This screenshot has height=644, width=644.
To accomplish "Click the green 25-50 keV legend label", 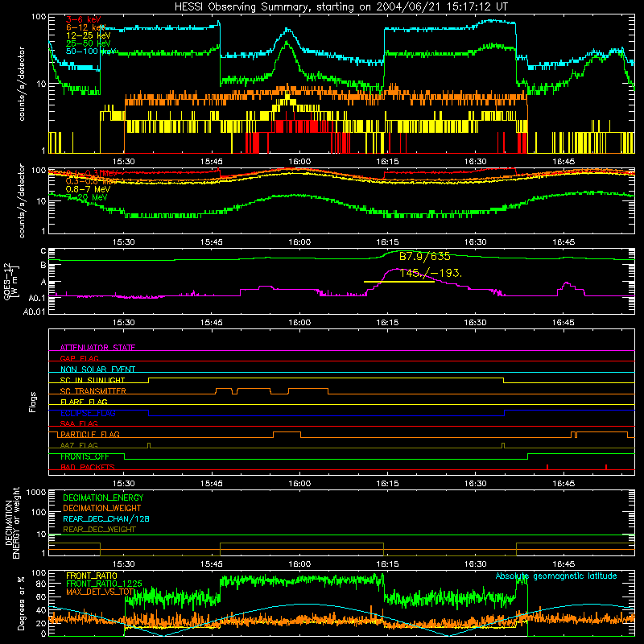I will coord(88,43).
